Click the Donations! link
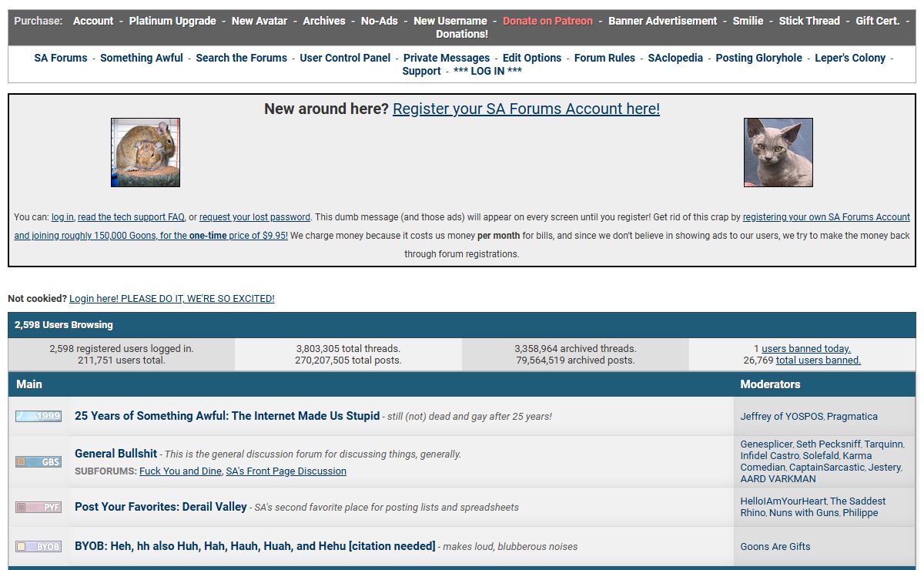The height and width of the screenshot is (570, 924). click(462, 34)
